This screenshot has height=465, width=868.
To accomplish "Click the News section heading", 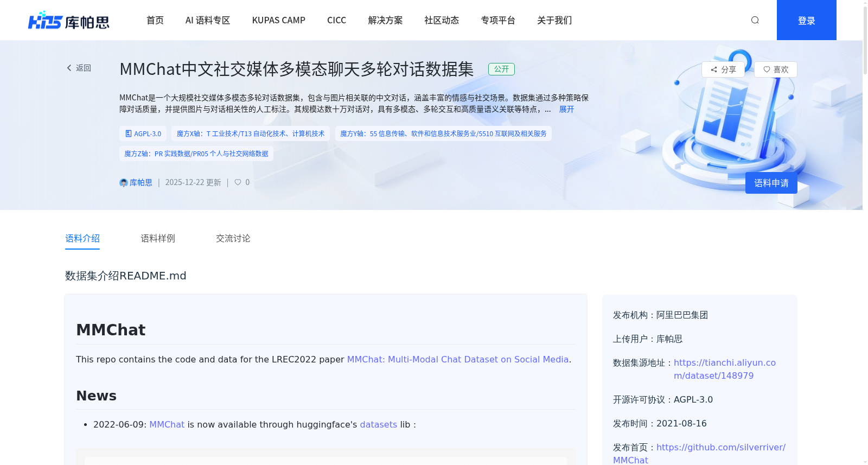I will pyautogui.click(x=97, y=396).
